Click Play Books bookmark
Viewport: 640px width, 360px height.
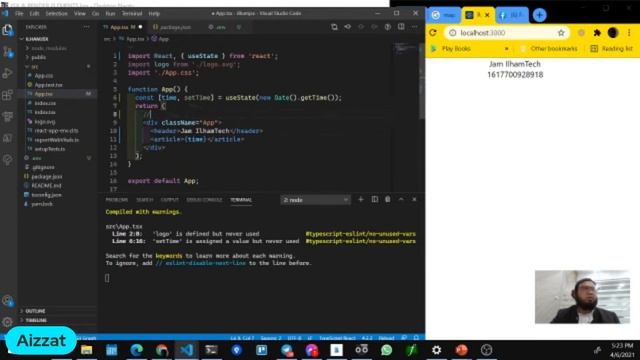(450, 49)
